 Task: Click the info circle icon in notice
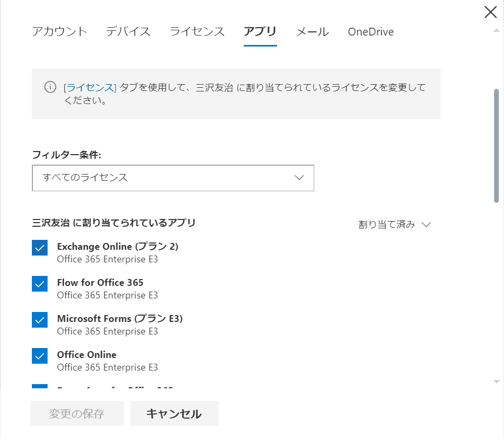click(50, 87)
